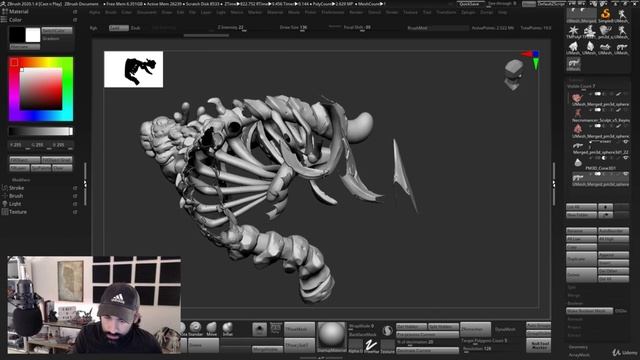This screenshot has height=360, width=640.
Task: Click the ZBrush logo in the title bar
Action: click(x=3, y=4)
